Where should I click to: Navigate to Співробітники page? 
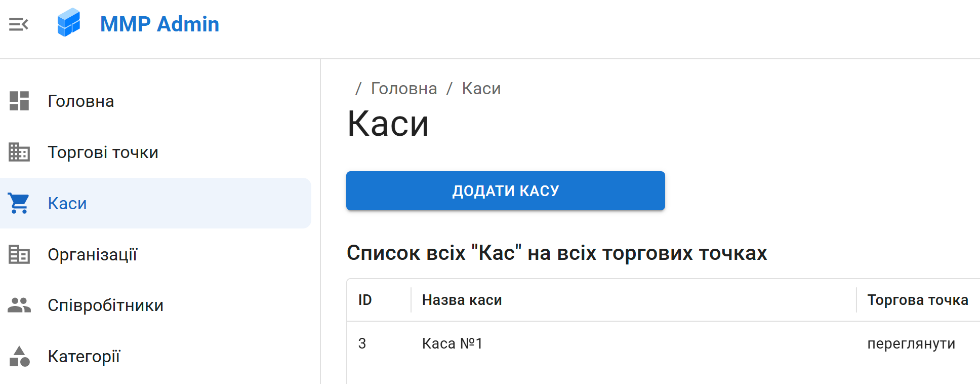coord(105,305)
